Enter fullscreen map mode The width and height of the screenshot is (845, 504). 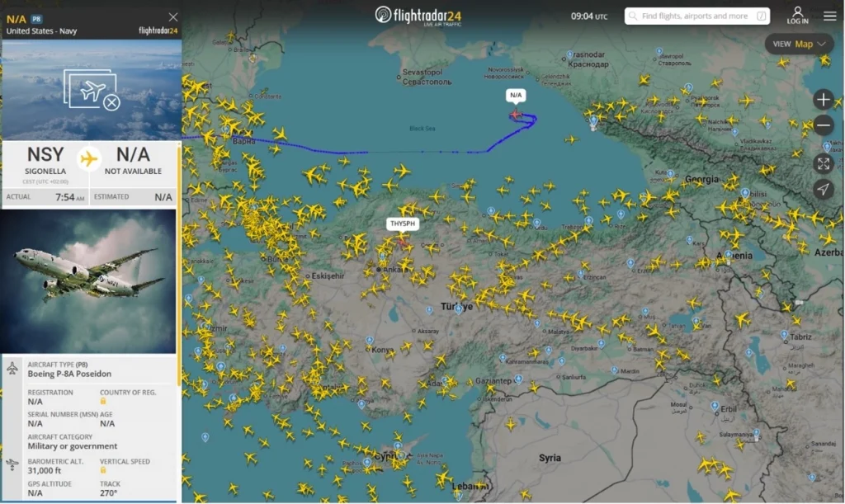point(823,163)
